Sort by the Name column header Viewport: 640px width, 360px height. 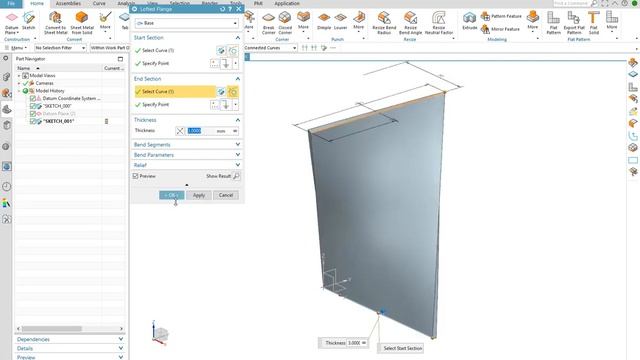coord(58,68)
